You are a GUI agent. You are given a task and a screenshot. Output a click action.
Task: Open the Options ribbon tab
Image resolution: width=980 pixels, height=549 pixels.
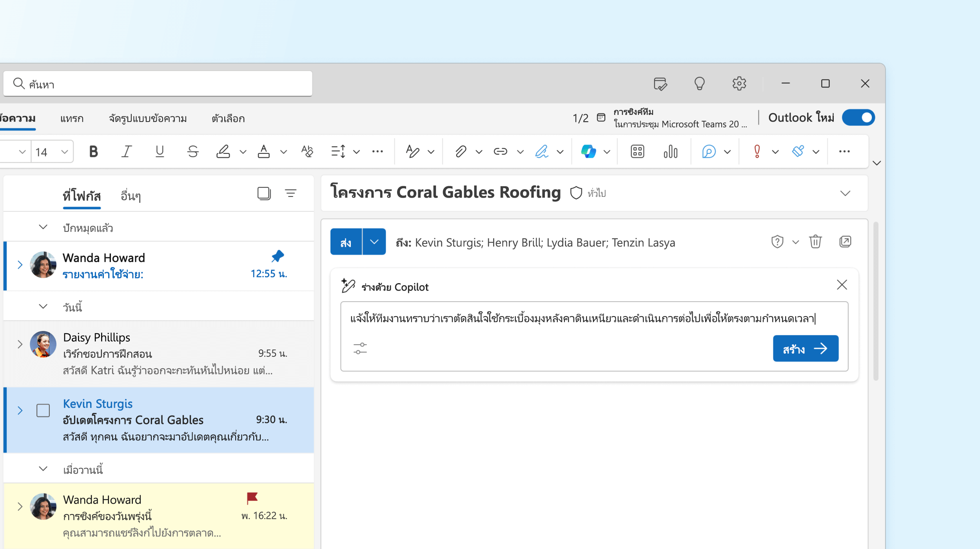pyautogui.click(x=228, y=118)
